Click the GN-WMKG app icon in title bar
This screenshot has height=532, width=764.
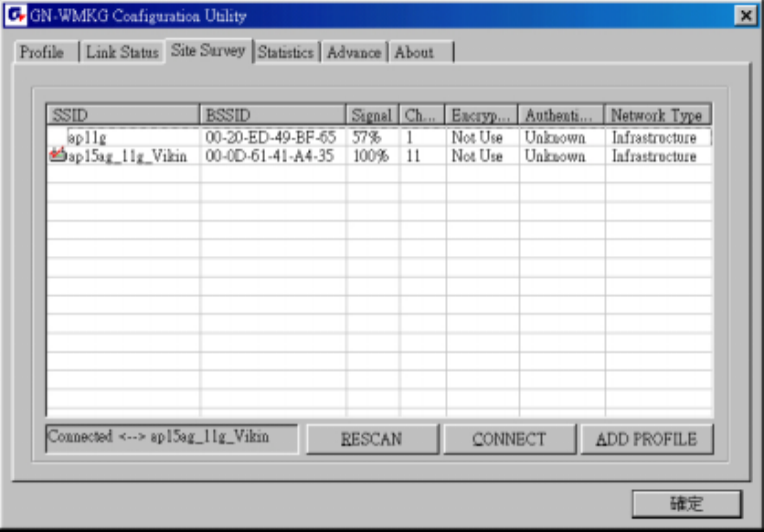pyautogui.click(x=16, y=16)
